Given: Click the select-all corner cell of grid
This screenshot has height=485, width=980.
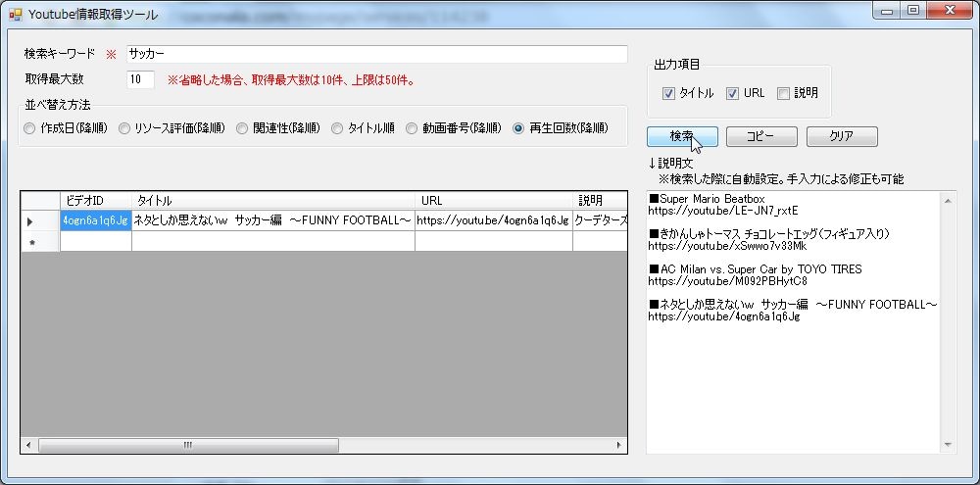Looking at the screenshot, I should 40,201.
